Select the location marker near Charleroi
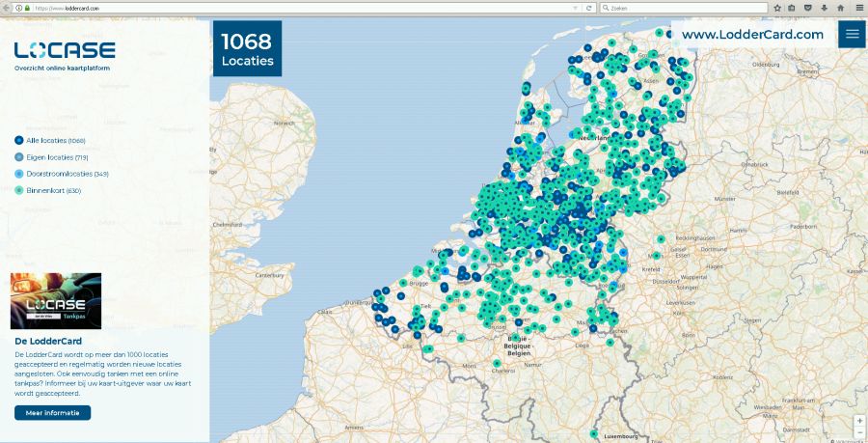This screenshot has height=443, width=868. pos(497,364)
